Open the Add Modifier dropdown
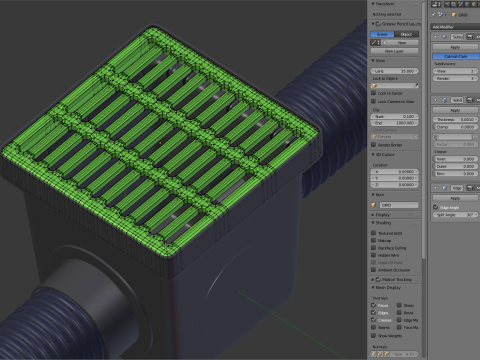The width and height of the screenshot is (480, 360). point(455,27)
